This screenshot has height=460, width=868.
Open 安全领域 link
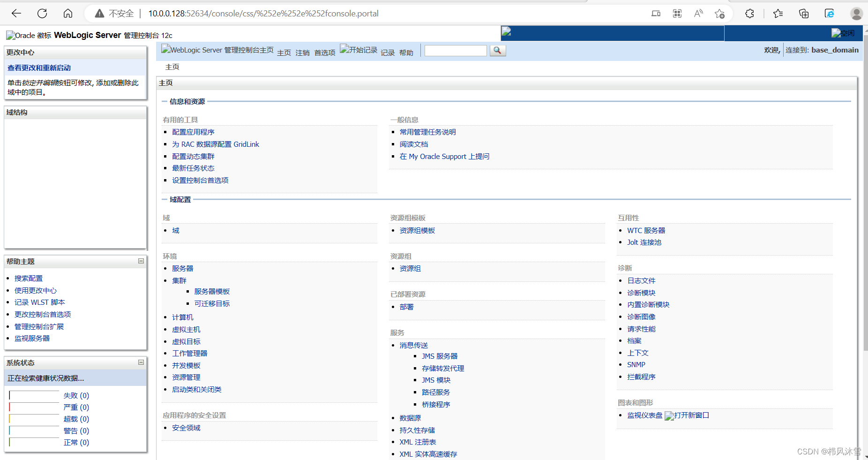pos(186,428)
